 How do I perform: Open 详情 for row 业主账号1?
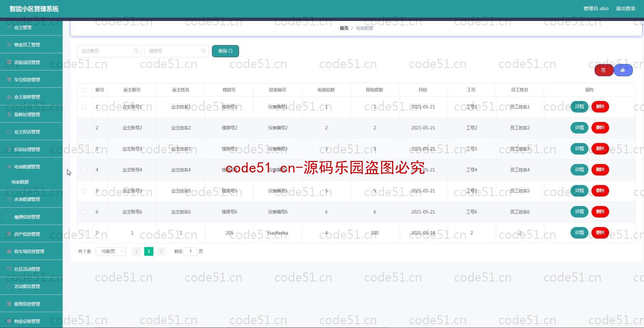tap(579, 107)
